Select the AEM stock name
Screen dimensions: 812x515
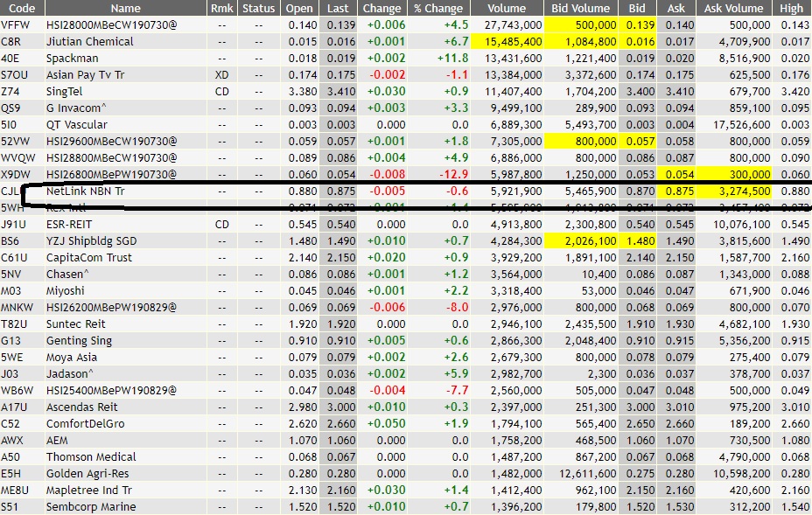point(57,440)
